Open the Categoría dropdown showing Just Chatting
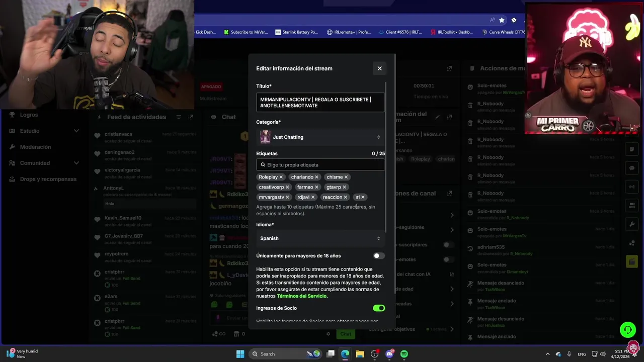Image resolution: width=644 pixels, height=362 pixels. click(x=320, y=137)
